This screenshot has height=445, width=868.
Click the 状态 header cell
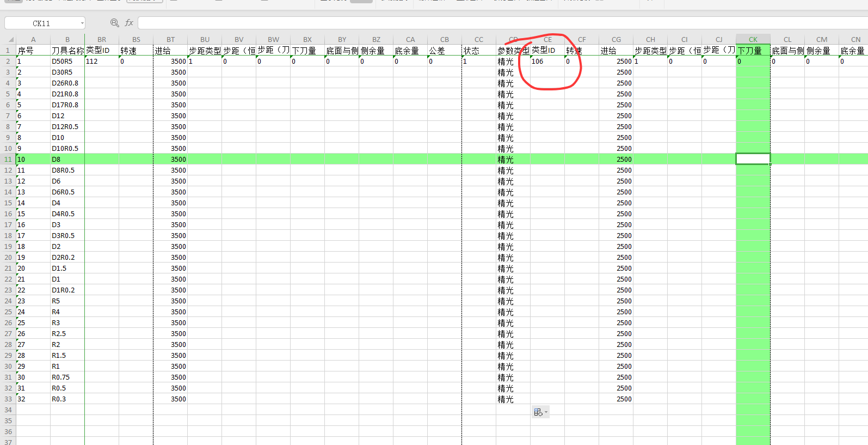pos(479,50)
